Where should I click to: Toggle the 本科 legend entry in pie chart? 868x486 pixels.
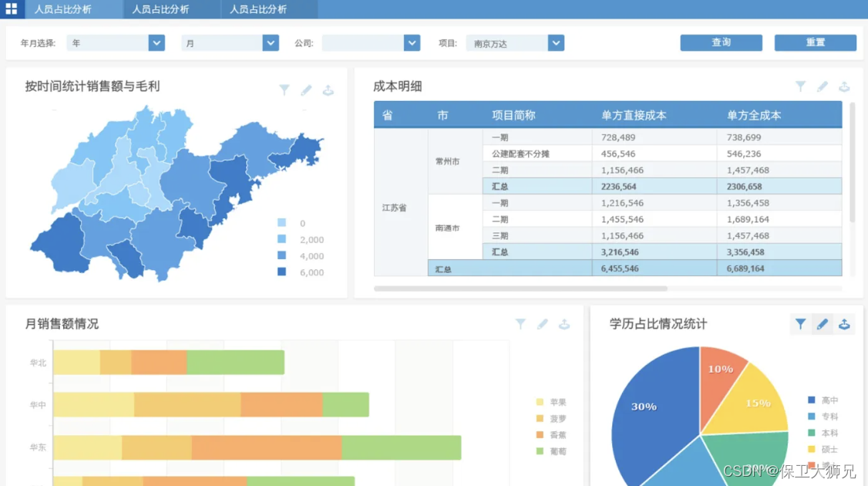coord(823,433)
